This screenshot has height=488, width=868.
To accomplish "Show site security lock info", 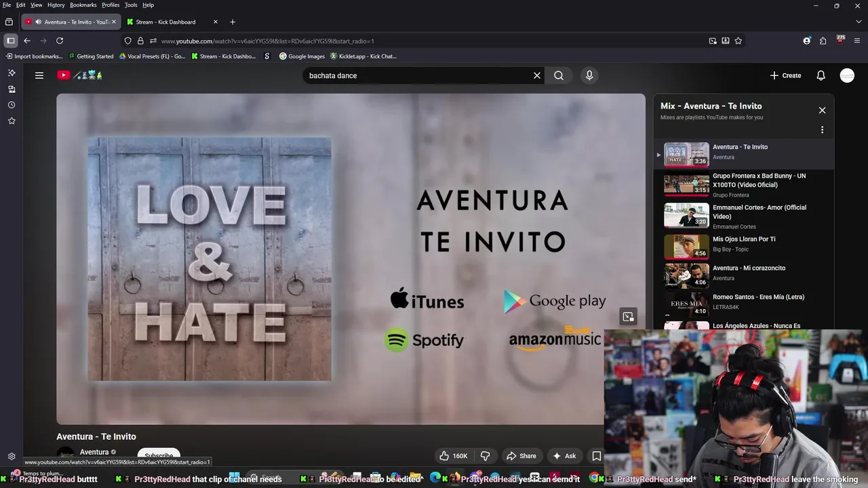I will [140, 41].
